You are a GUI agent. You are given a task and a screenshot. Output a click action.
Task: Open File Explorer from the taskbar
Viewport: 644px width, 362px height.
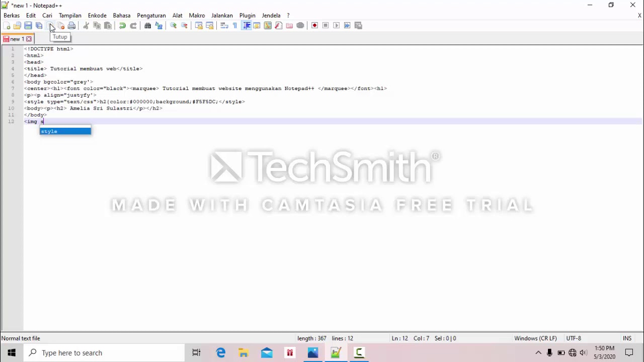(244, 353)
